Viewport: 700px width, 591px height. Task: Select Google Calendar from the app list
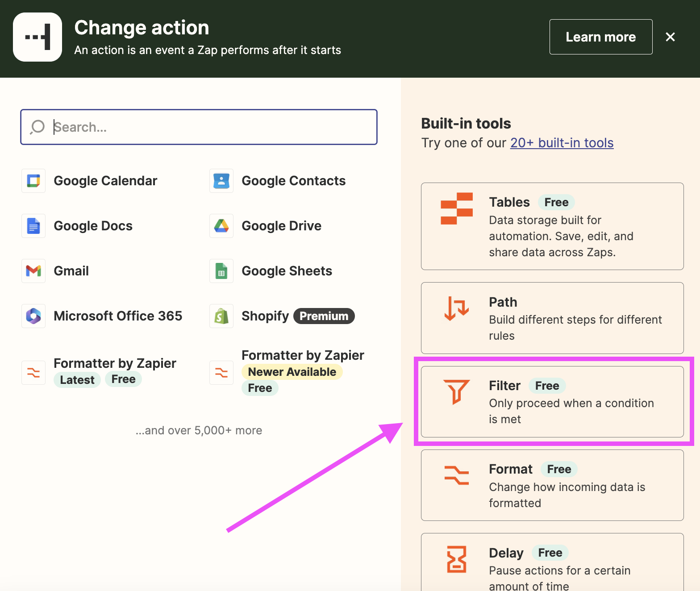pyautogui.click(x=105, y=181)
